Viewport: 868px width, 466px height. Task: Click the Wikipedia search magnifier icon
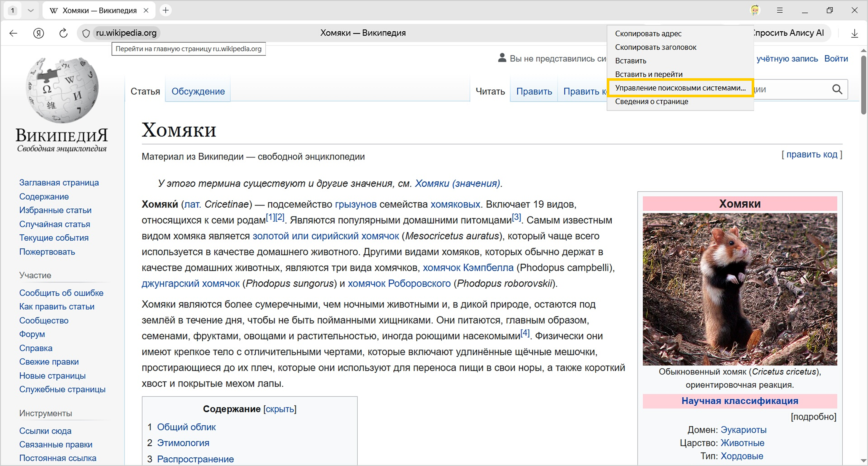pos(837,89)
